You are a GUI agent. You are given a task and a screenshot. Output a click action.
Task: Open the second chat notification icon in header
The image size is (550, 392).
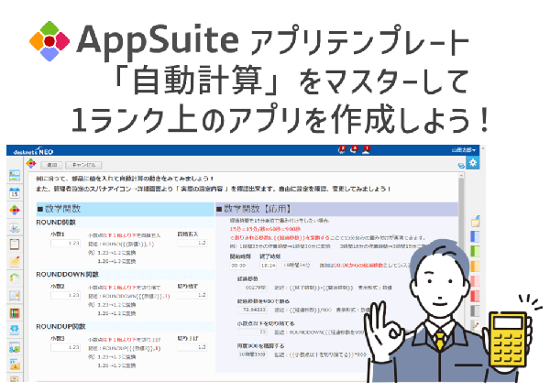[354, 150]
